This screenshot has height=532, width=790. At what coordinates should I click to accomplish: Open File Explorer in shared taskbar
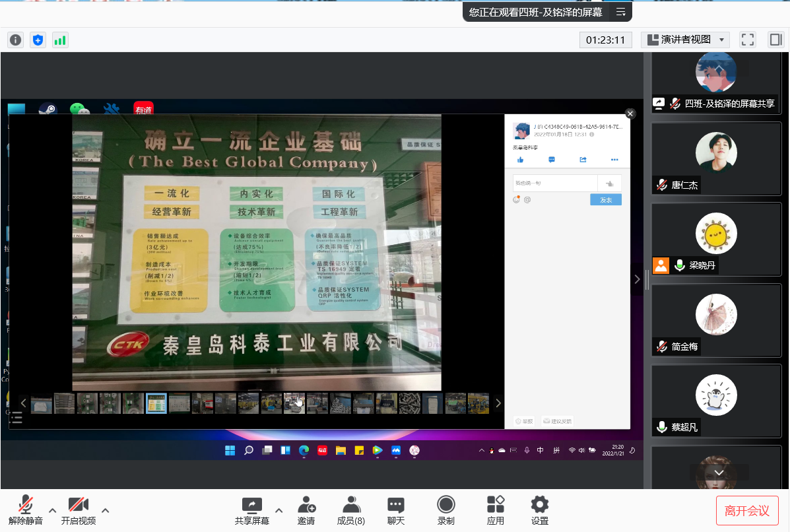(x=341, y=450)
